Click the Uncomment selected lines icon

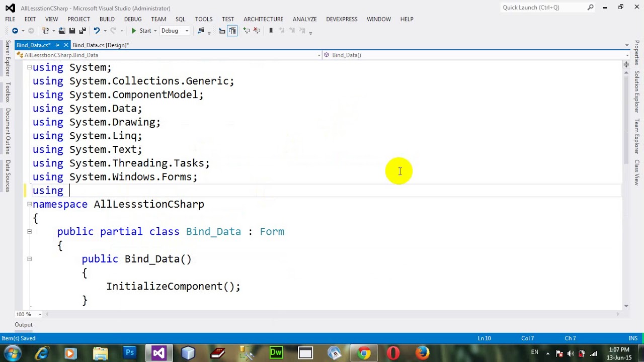[x=257, y=31]
